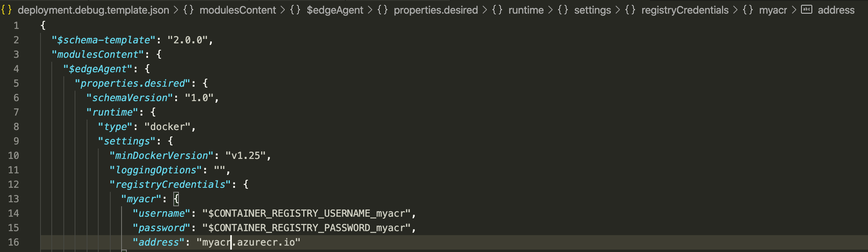Click the $CONTAINER_REGISTRY_USERNAME_myacr value
This screenshot has width=868, height=252.
click(x=306, y=213)
